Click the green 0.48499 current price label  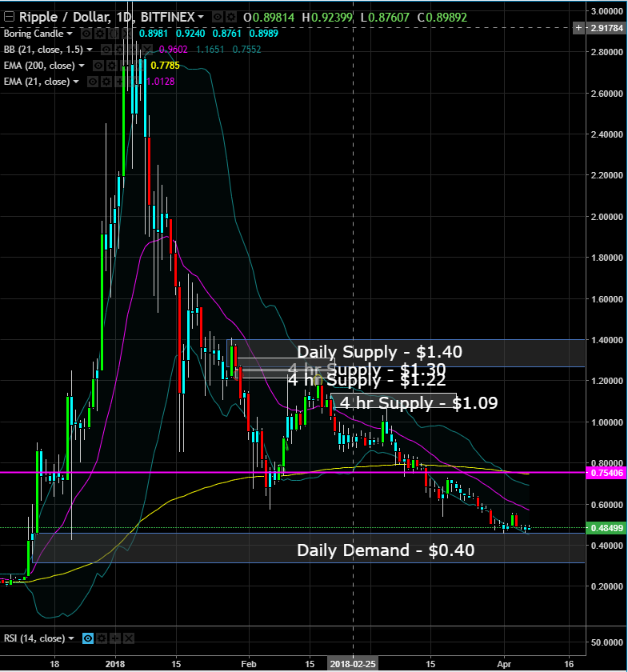(x=606, y=528)
